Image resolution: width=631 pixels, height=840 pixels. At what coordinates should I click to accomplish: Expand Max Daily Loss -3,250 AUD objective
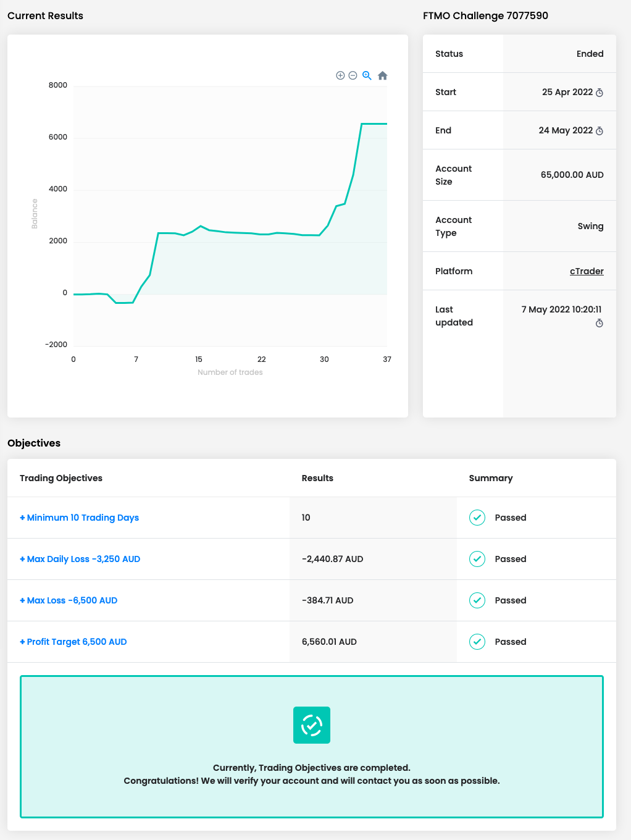pyautogui.click(x=80, y=559)
